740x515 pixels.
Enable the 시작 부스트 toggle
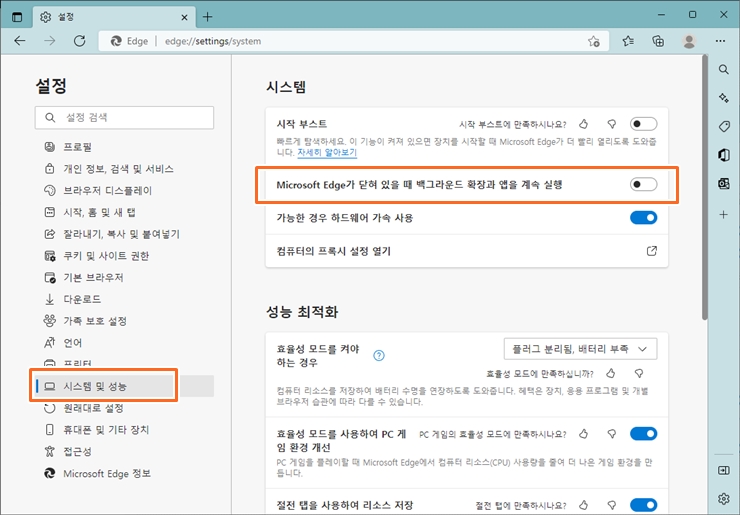[x=643, y=124]
